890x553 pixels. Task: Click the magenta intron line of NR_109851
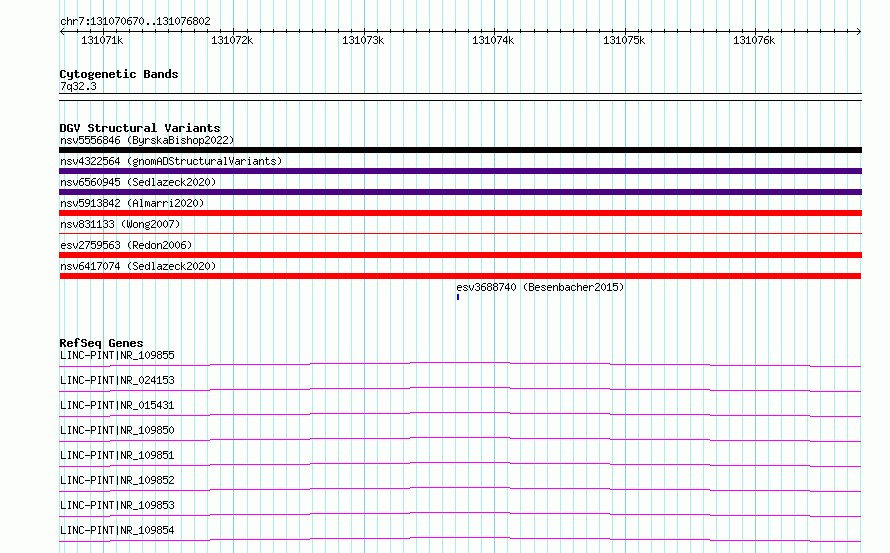(460, 463)
